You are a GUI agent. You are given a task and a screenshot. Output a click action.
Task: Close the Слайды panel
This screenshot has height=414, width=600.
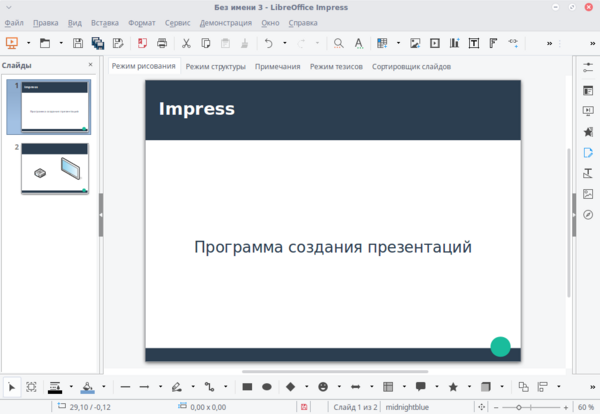click(90, 65)
